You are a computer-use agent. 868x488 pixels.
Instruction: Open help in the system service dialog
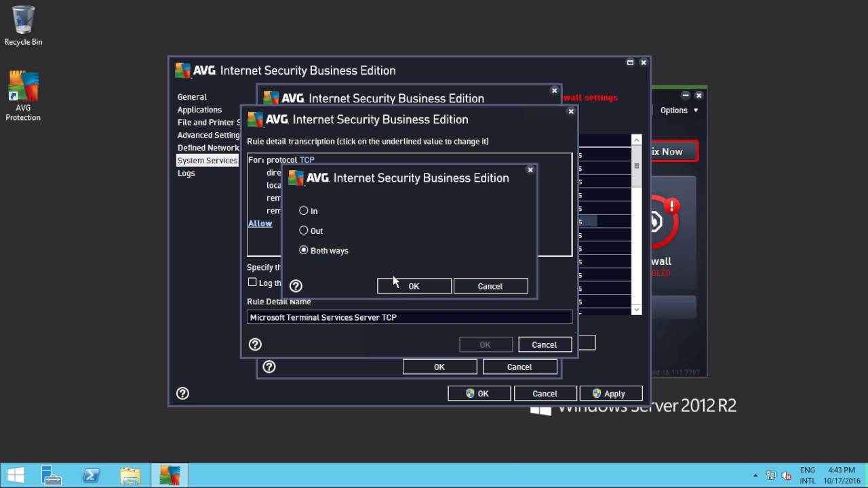[269, 367]
